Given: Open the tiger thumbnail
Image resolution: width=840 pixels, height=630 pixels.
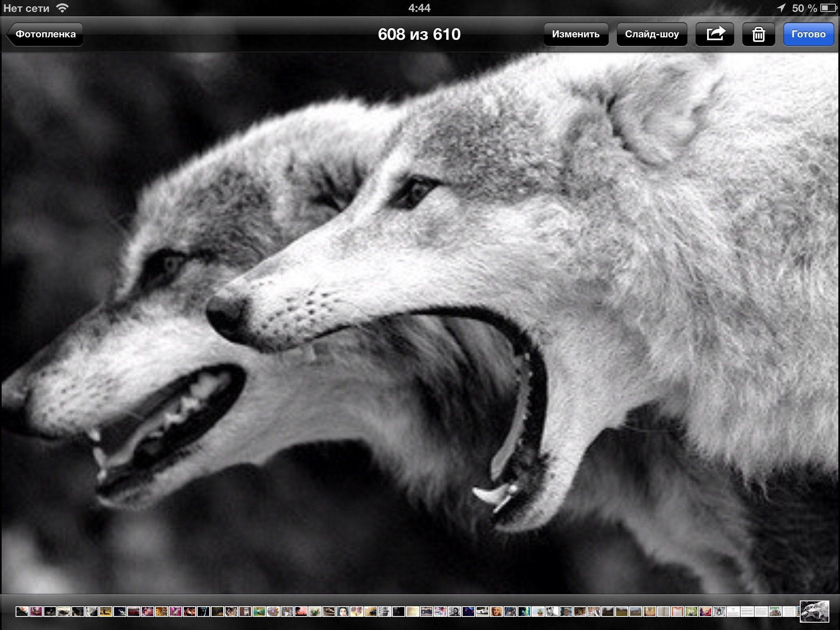Looking at the screenshot, I should pos(161,612).
